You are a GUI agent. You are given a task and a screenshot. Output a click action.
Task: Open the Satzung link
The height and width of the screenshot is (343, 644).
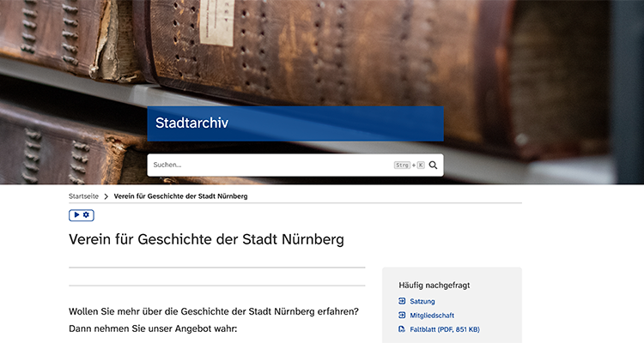pos(422,301)
